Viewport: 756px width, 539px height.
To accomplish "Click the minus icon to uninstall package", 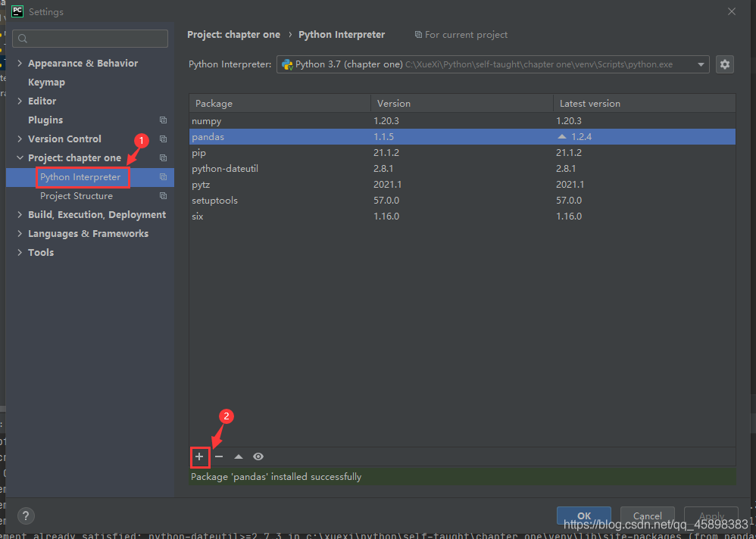I will [x=219, y=456].
